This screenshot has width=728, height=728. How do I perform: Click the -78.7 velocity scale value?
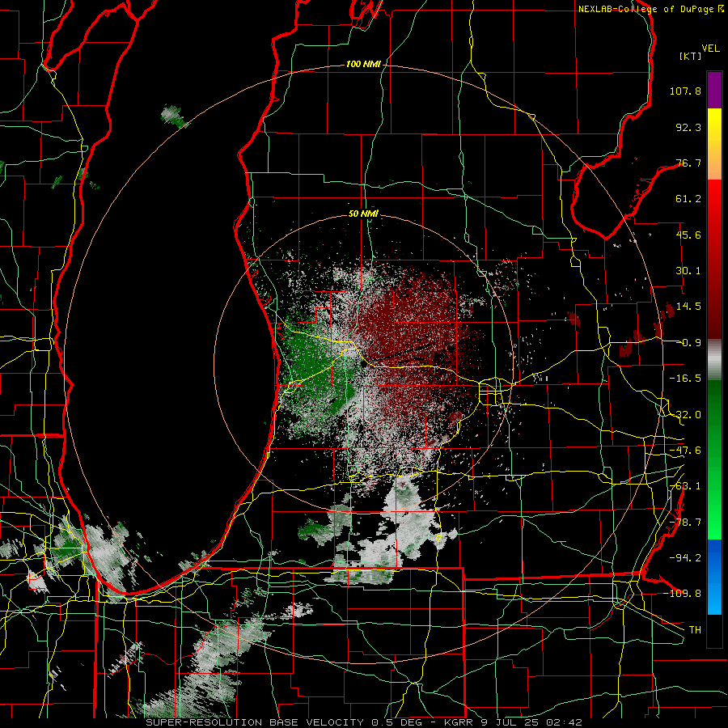pos(685,523)
